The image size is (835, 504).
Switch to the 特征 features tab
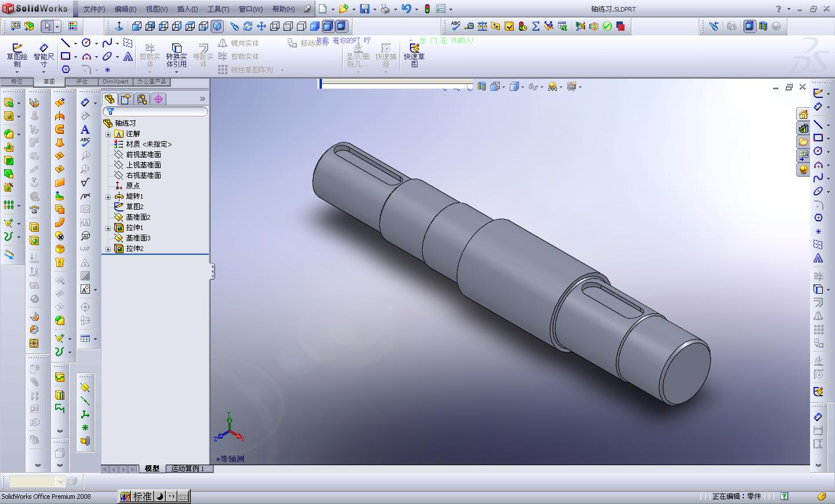pos(17,82)
